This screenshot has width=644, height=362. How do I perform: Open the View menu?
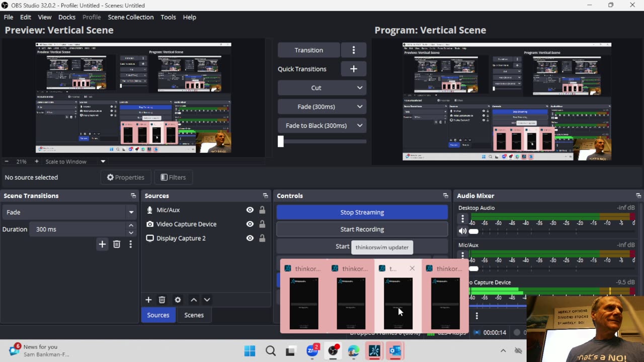pyautogui.click(x=45, y=17)
